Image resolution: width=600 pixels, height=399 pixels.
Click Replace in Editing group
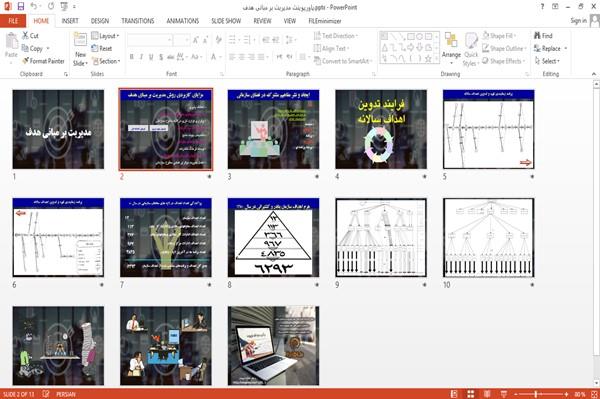click(x=548, y=48)
